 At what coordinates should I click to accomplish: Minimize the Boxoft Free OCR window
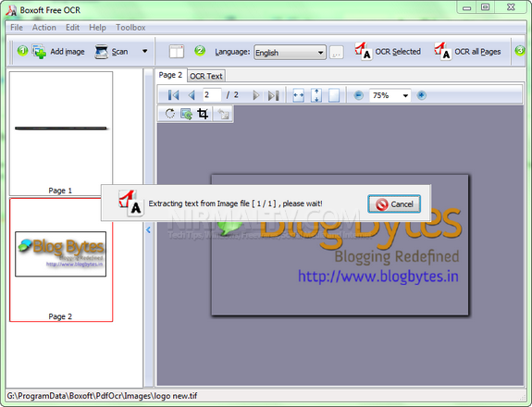pos(467,7)
